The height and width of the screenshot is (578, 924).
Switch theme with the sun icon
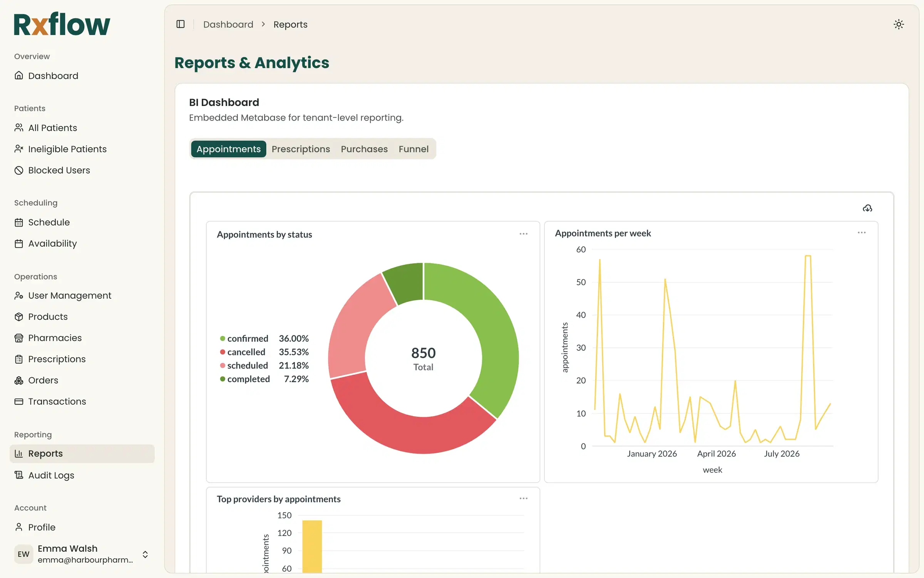899,24
